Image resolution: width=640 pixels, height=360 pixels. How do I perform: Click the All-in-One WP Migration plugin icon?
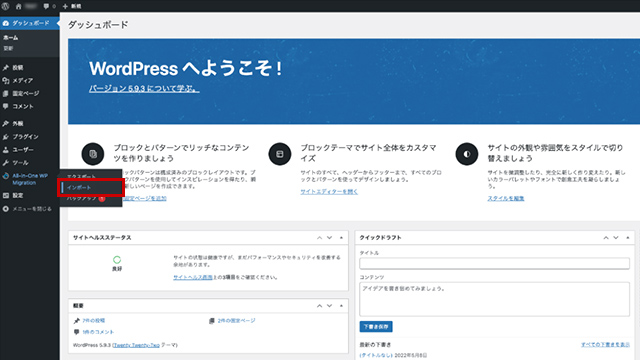click(5, 176)
